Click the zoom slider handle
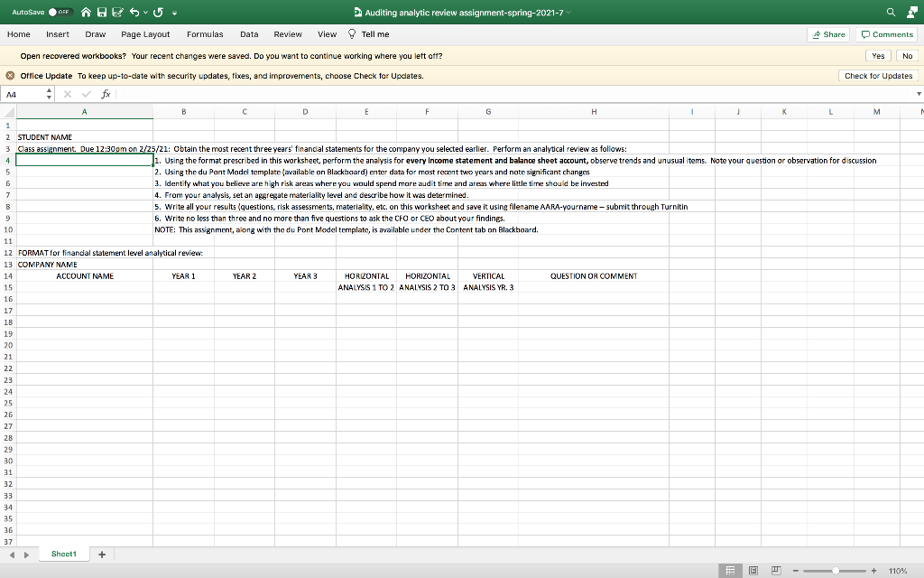The height and width of the screenshot is (578, 924). (x=836, y=571)
